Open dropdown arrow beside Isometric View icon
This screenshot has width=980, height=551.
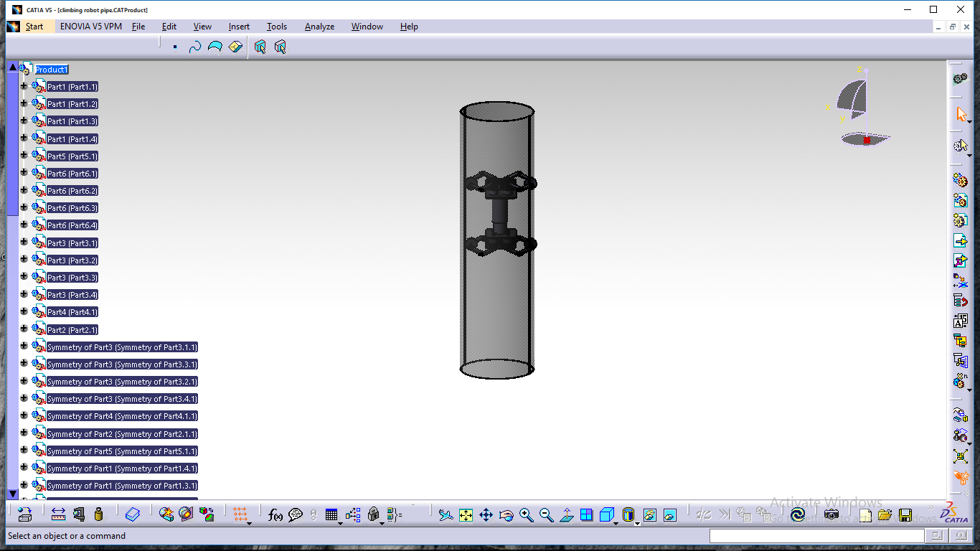pyautogui.click(x=616, y=522)
